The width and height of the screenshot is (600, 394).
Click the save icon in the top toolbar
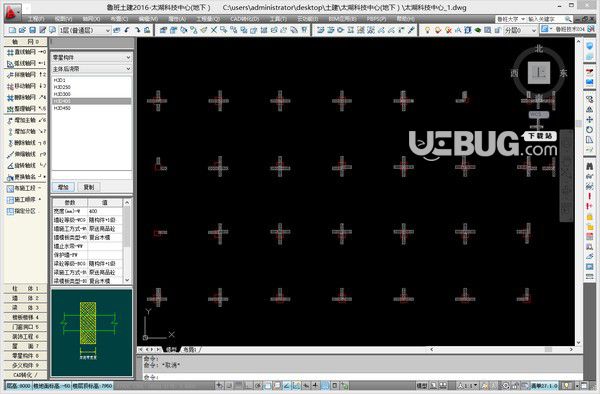[x=32, y=30]
